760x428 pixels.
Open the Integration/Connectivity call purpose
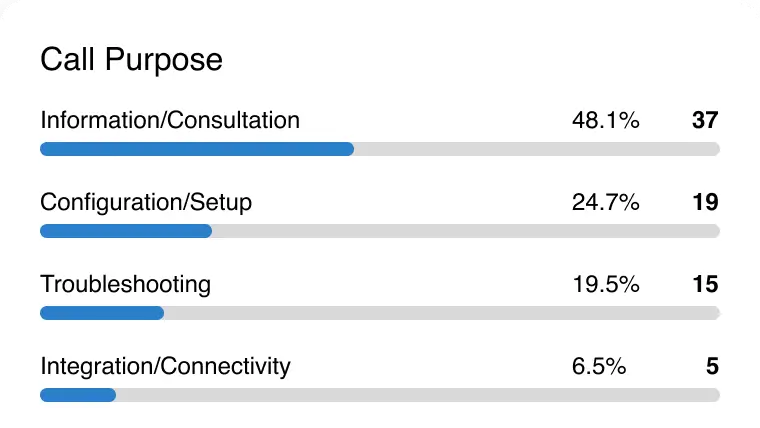click(165, 366)
